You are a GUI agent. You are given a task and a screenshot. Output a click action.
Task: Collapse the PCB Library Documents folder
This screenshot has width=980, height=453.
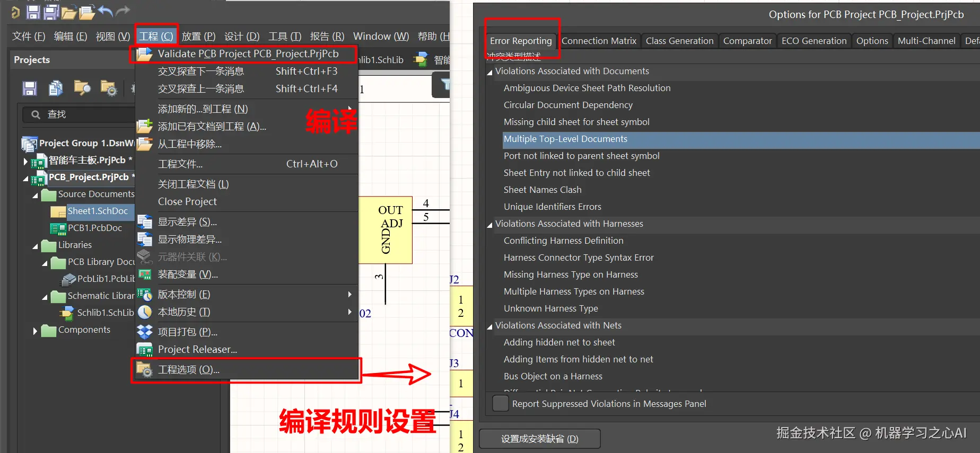point(45,263)
